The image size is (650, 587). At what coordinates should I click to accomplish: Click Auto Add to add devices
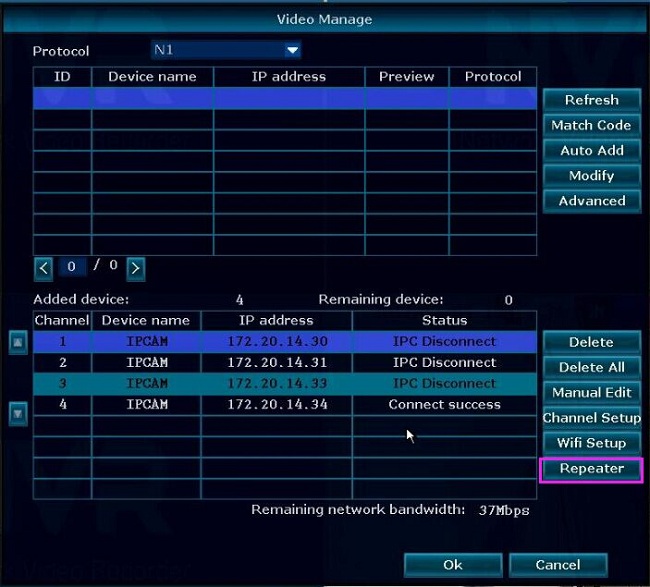point(591,150)
